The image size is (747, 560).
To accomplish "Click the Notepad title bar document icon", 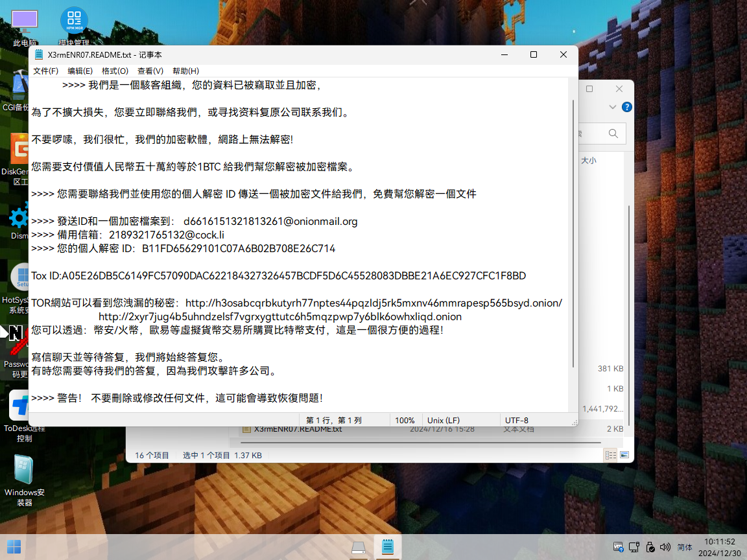I will point(39,54).
